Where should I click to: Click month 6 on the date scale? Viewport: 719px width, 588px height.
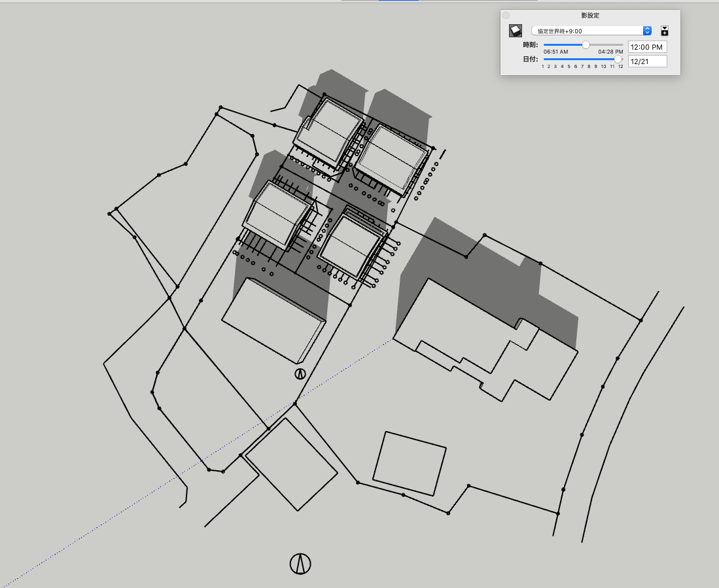pos(576,67)
